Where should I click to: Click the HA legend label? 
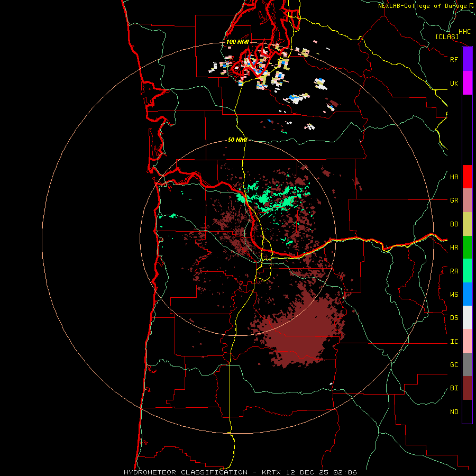454,177
